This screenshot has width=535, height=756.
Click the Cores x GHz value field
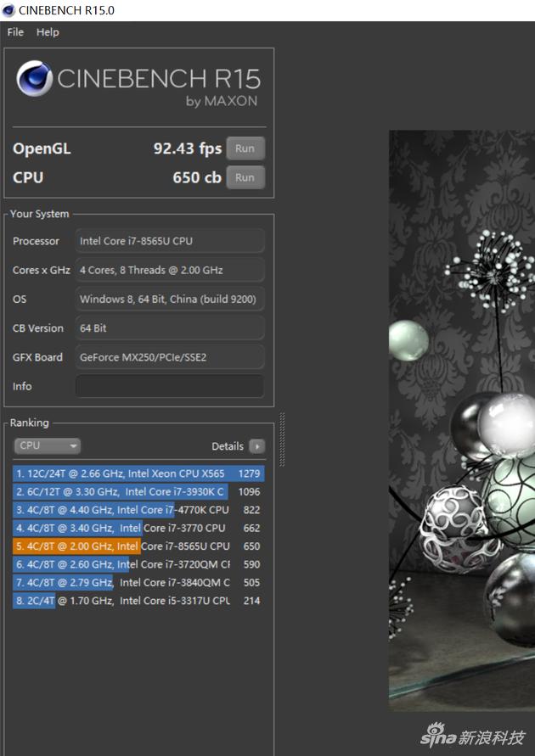(x=170, y=270)
